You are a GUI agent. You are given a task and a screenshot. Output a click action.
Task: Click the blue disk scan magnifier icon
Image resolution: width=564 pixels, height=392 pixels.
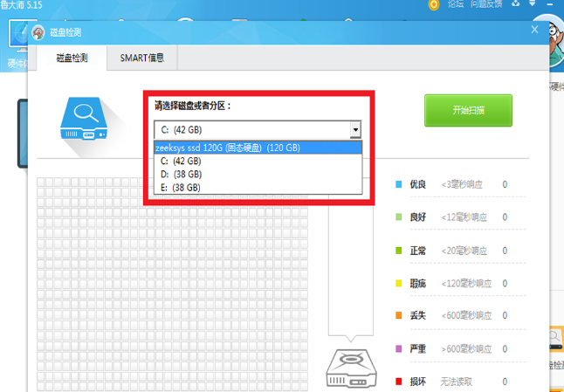(86, 118)
